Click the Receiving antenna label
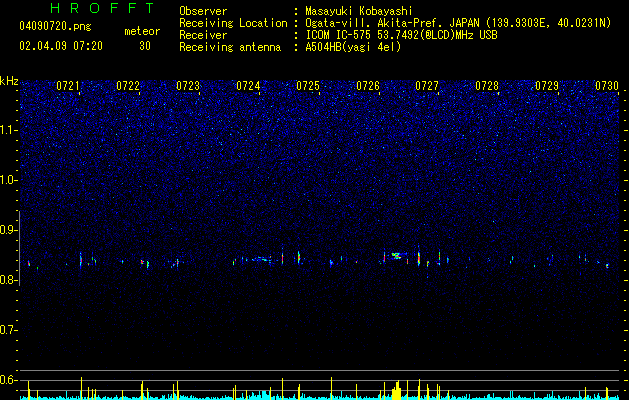 230,47
